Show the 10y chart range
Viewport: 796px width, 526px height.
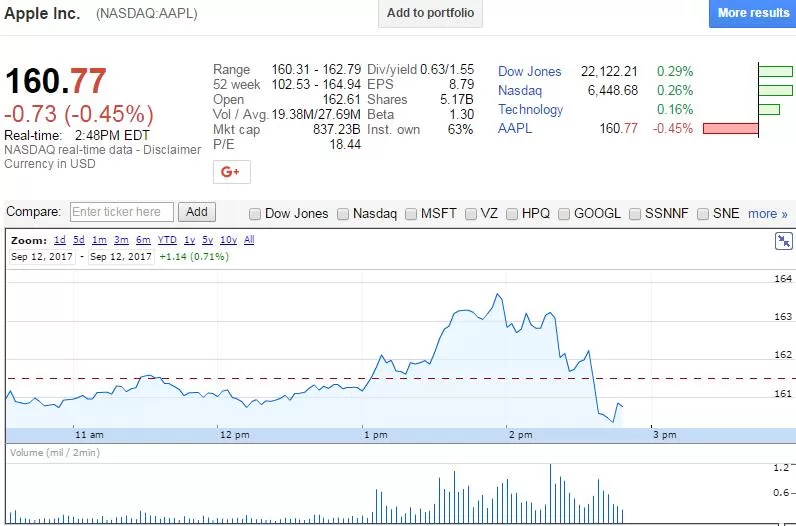(x=228, y=240)
